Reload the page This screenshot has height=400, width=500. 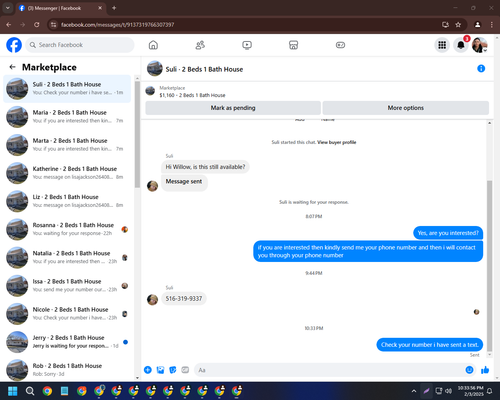pos(37,25)
